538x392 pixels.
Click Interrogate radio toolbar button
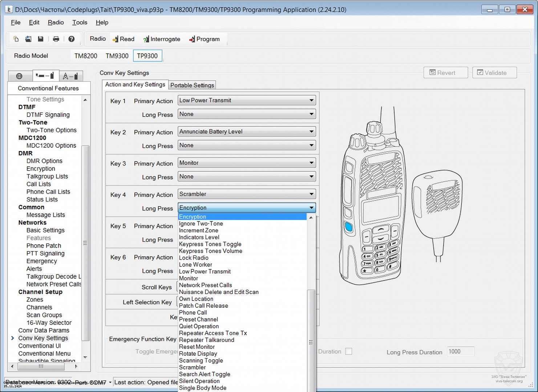162,39
